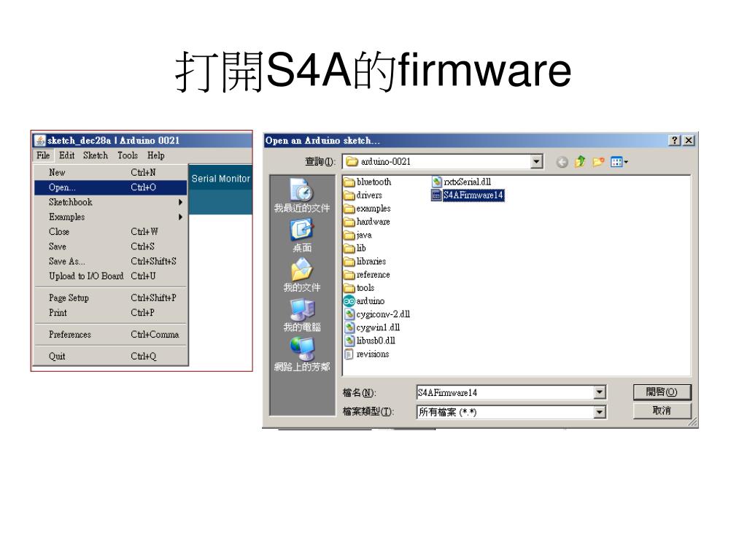Click the file name input field
747x560 pixels.
click(x=505, y=392)
